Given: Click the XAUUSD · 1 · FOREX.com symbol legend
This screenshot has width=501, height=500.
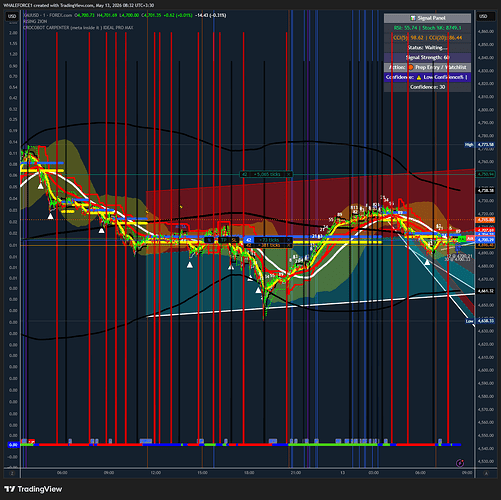Looking at the screenshot, I should (x=47, y=15).
